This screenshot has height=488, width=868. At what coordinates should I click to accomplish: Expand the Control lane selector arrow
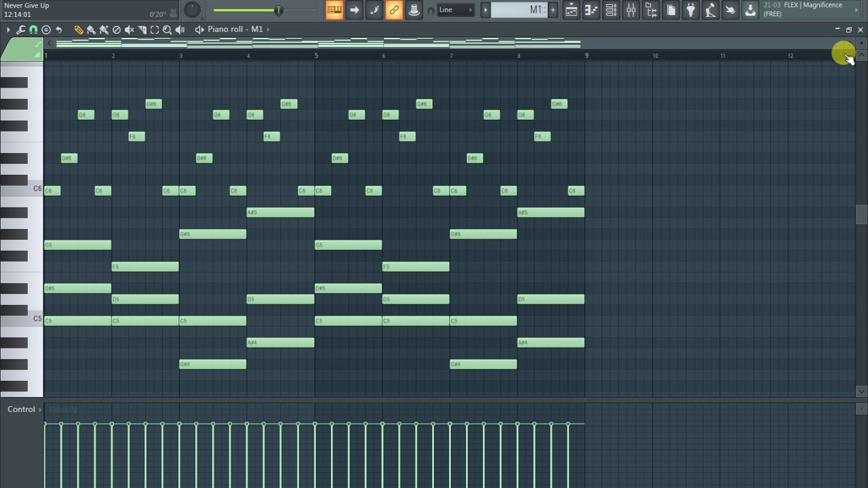point(40,409)
